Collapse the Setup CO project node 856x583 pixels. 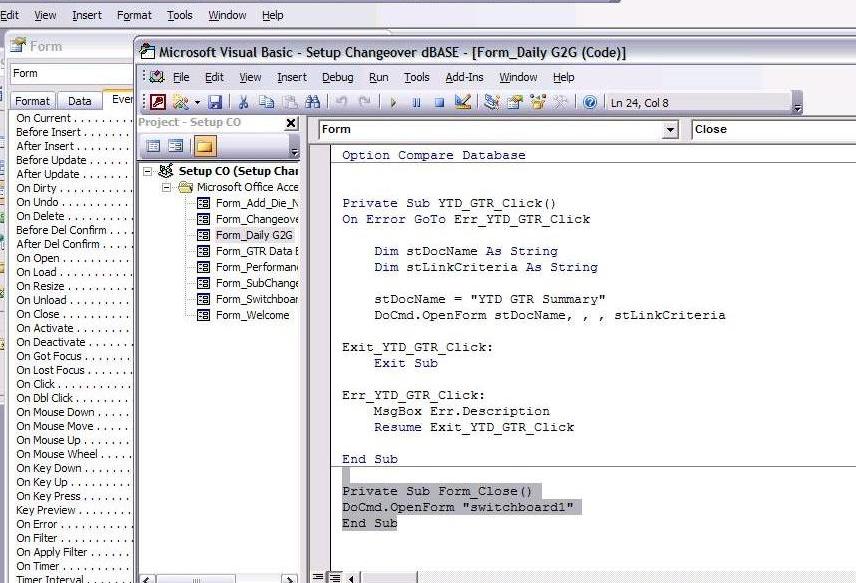pos(147,171)
